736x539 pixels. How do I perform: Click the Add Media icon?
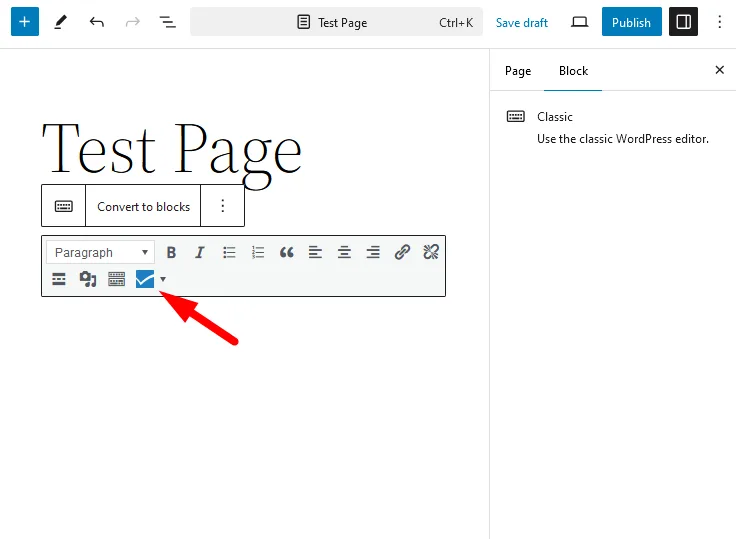[x=88, y=279]
